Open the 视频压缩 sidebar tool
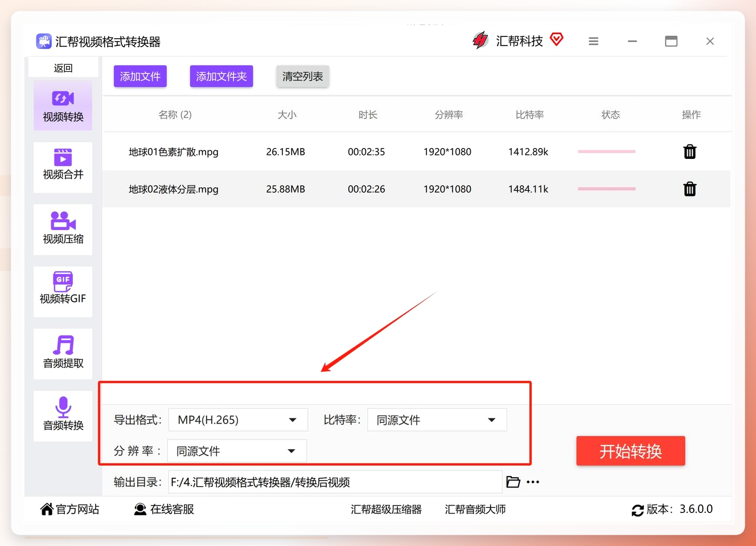The height and width of the screenshot is (546, 756). (x=63, y=229)
